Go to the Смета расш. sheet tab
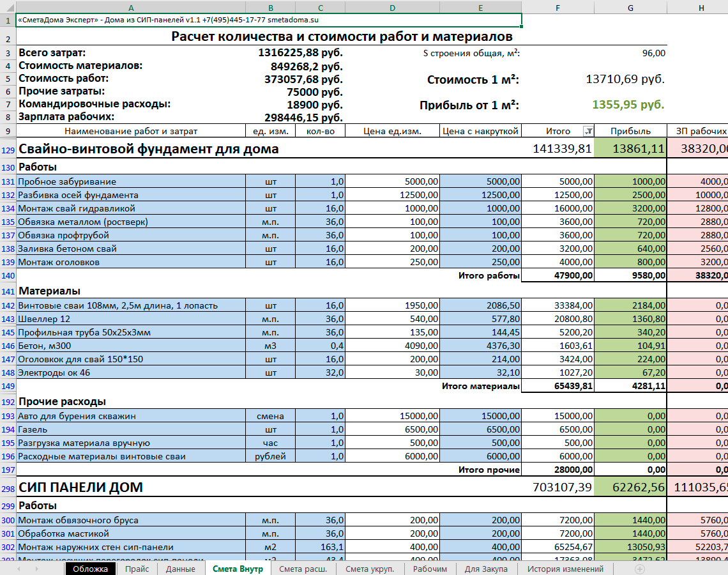The height and width of the screenshot is (575, 728). [x=303, y=569]
